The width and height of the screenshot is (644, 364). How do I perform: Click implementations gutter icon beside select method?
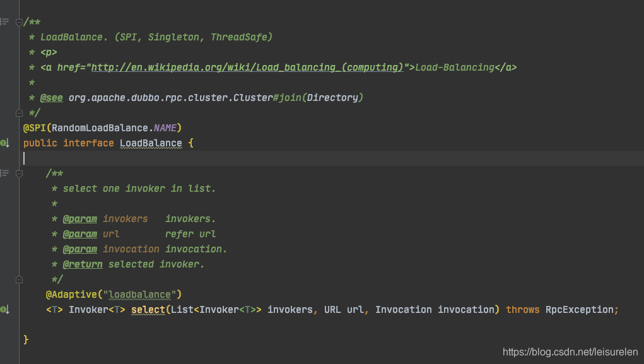pyautogui.click(x=4, y=309)
